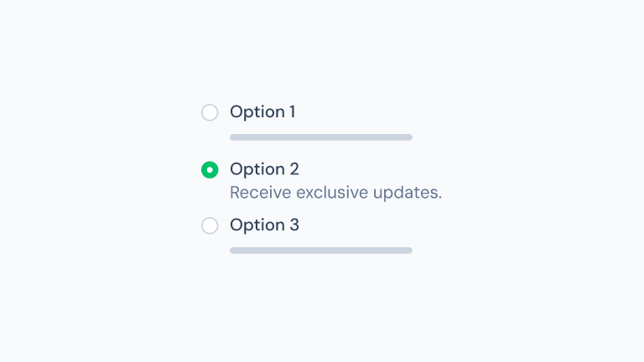The height and width of the screenshot is (362, 644).
Task: Click the gray placeholder bar below Option 3
Action: click(321, 251)
